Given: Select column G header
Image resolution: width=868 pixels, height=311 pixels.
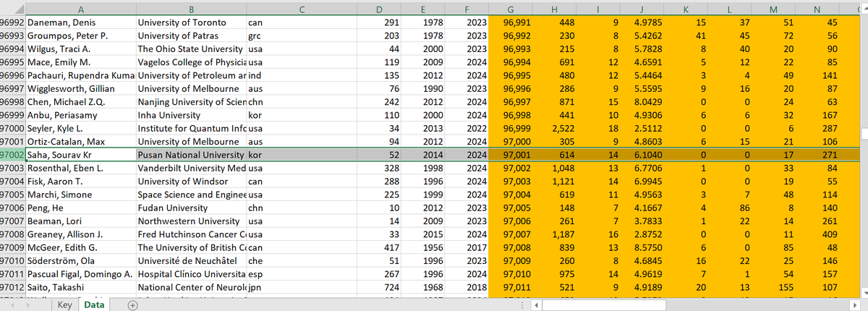Looking at the screenshot, I should (511, 9).
